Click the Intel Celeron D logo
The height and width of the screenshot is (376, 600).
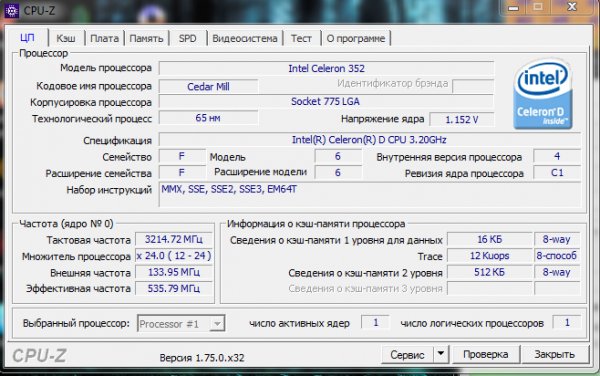pyautogui.click(x=543, y=94)
